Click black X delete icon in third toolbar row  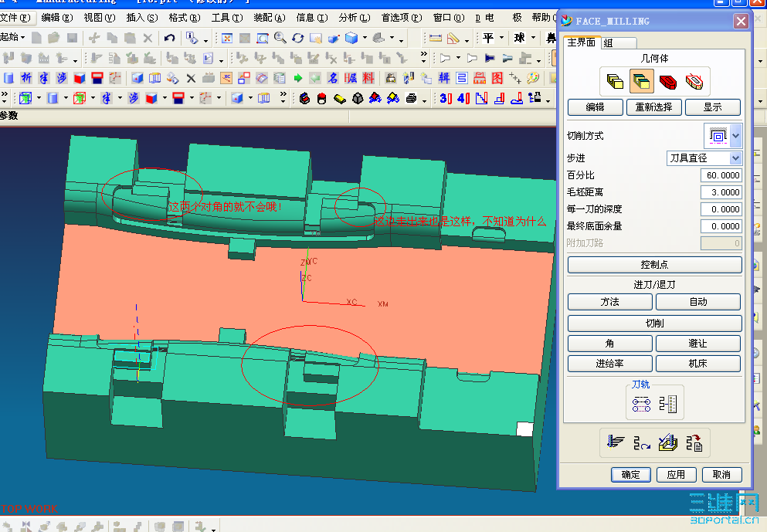pos(191,78)
